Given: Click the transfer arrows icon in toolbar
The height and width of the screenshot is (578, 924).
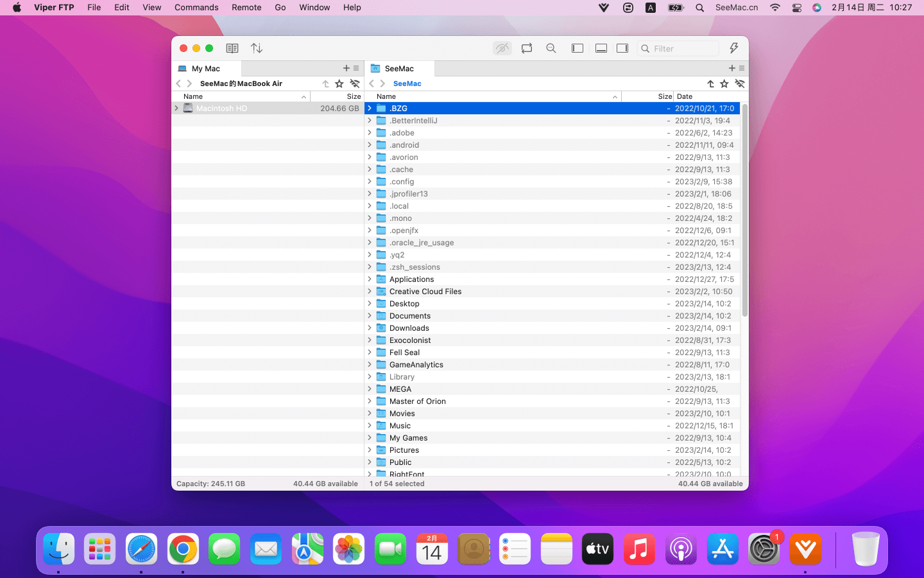Looking at the screenshot, I should [x=257, y=48].
